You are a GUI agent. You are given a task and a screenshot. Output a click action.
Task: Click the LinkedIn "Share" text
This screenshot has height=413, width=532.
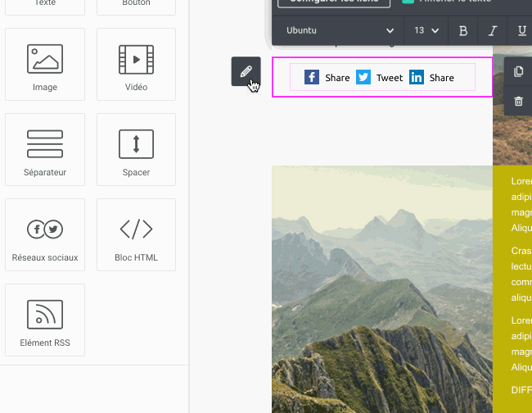(x=441, y=78)
